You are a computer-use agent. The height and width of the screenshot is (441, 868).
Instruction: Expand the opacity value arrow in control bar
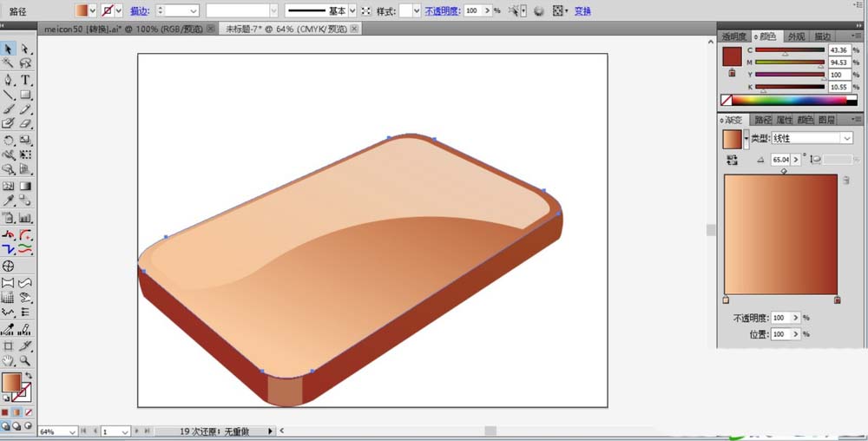pyautogui.click(x=488, y=10)
